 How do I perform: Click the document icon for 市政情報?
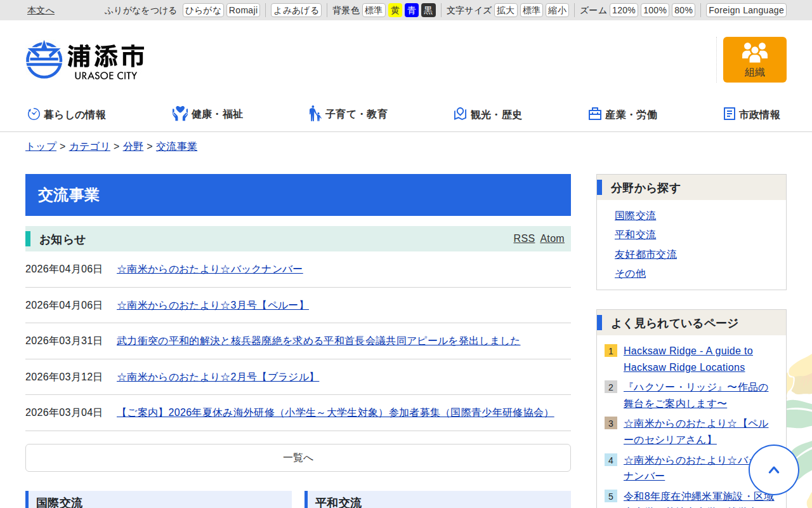pos(730,114)
